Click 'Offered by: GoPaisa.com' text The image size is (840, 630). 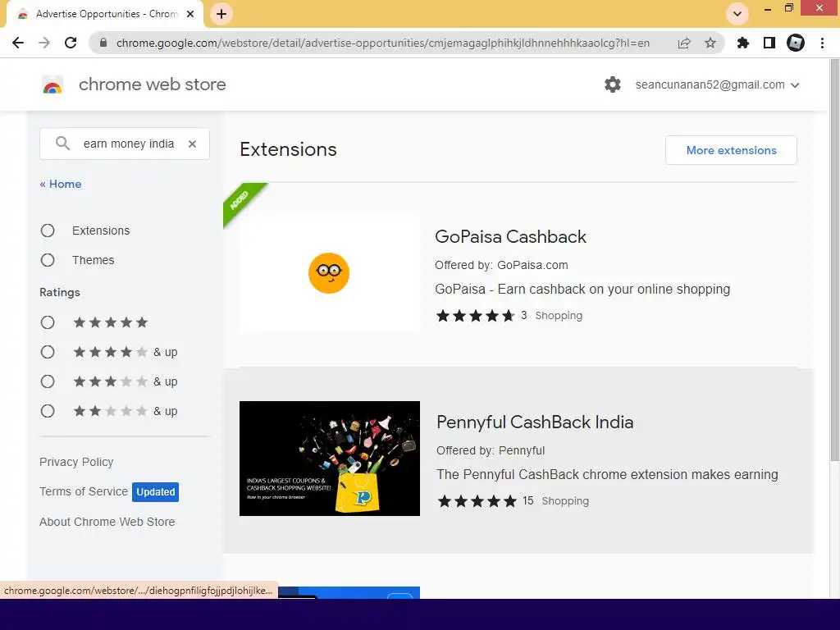tap(501, 265)
